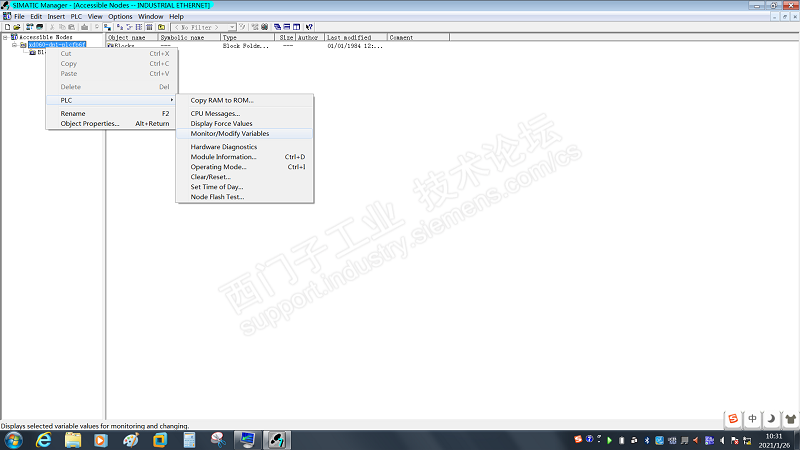
Task: Choose Operating Mode...
Action: click(x=245, y=167)
